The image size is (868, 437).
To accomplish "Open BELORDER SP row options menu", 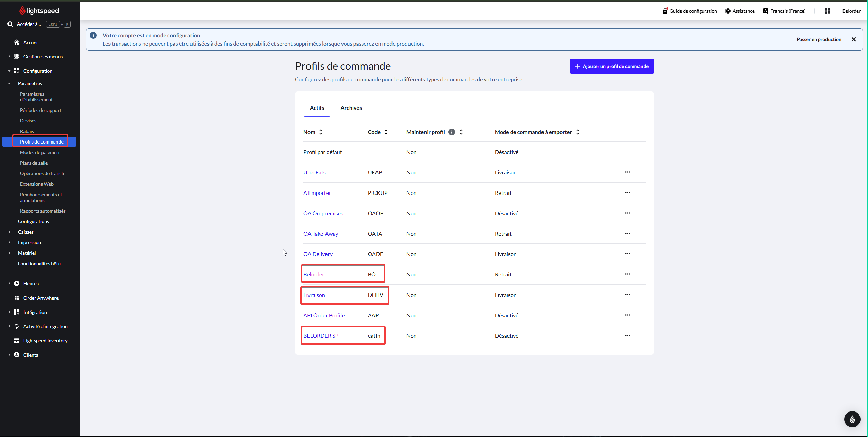I will (x=628, y=335).
